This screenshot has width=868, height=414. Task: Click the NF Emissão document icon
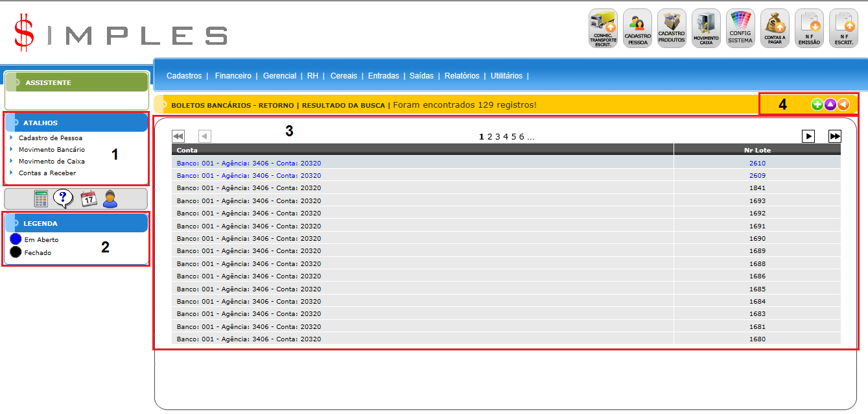tap(809, 28)
